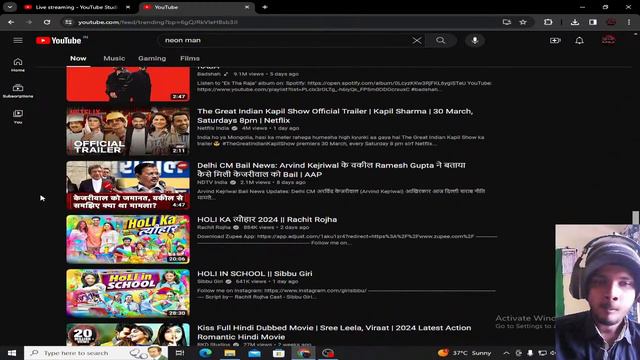Open the notifications bell
Viewport: 640px width, 360px height.
[x=579, y=40]
